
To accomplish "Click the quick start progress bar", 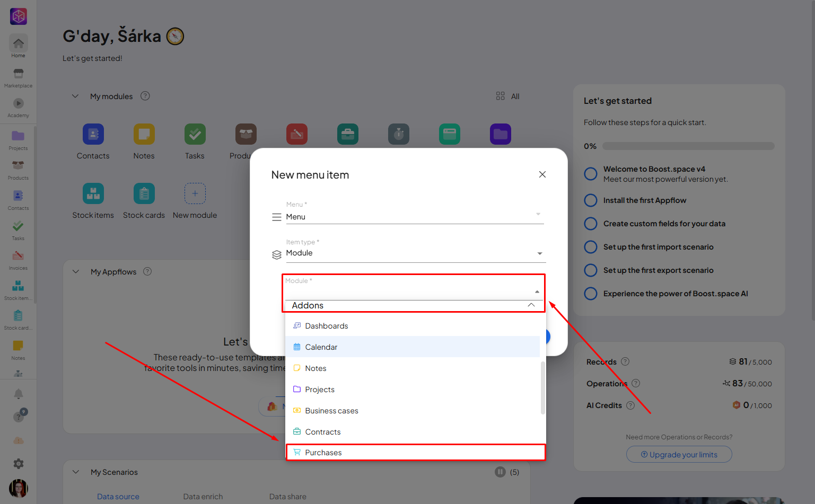I will (688, 146).
